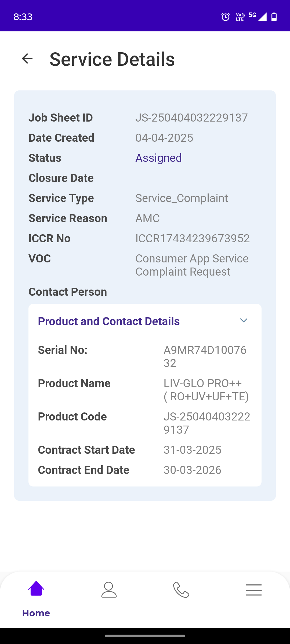Select the Home label in bottom navigation
Screen dimensions: 290x644
coord(36,613)
